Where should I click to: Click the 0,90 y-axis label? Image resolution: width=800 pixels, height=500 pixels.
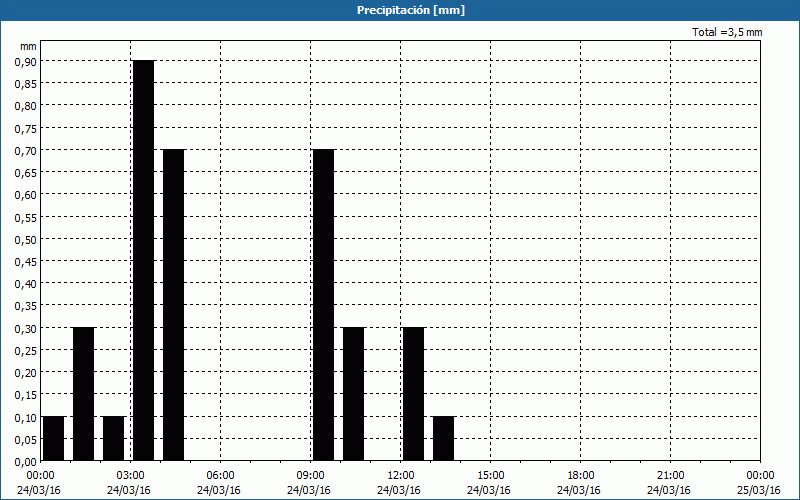tap(26, 61)
